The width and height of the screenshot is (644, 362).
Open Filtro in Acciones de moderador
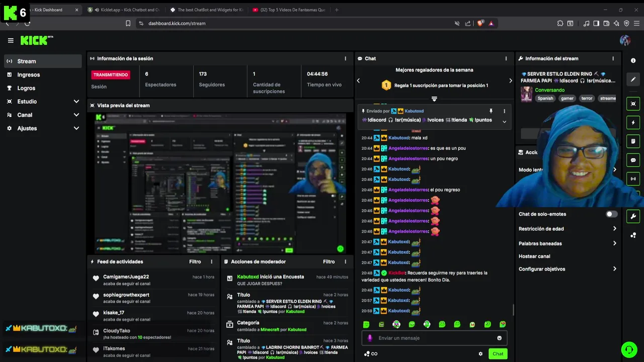[x=329, y=261]
